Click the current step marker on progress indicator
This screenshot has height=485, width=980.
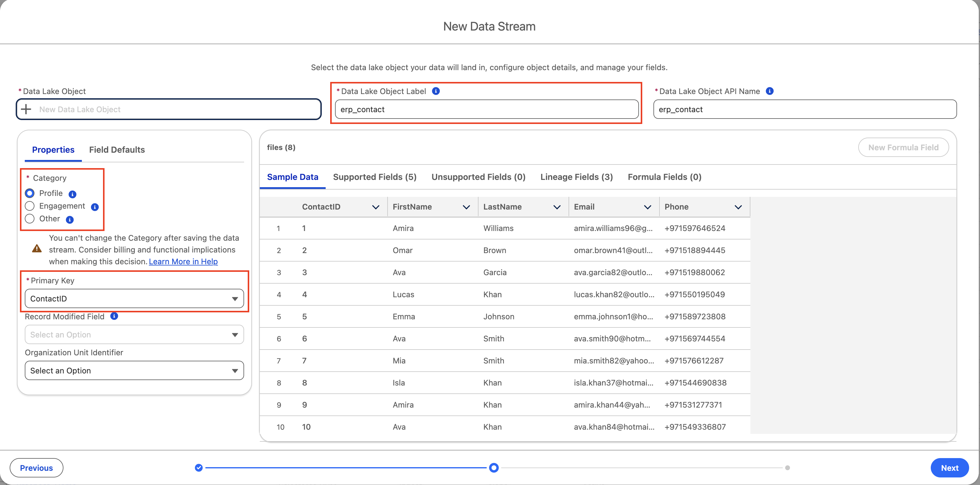point(493,467)
